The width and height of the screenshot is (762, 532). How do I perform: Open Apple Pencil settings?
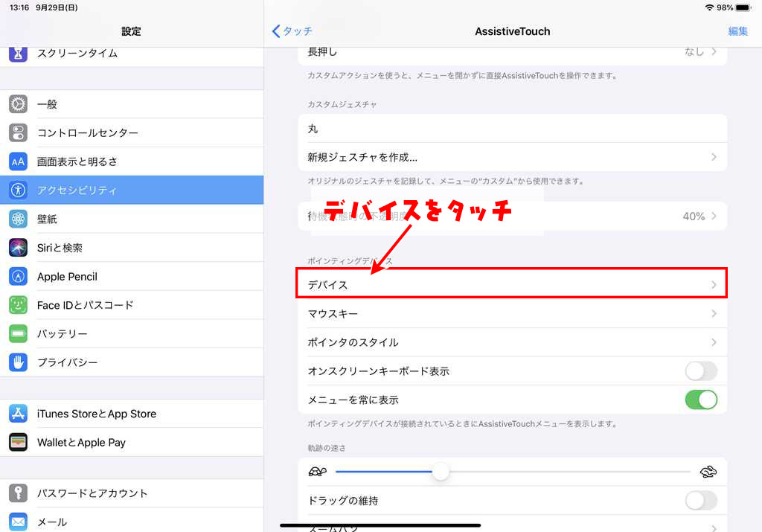click(x=132, y=277)
